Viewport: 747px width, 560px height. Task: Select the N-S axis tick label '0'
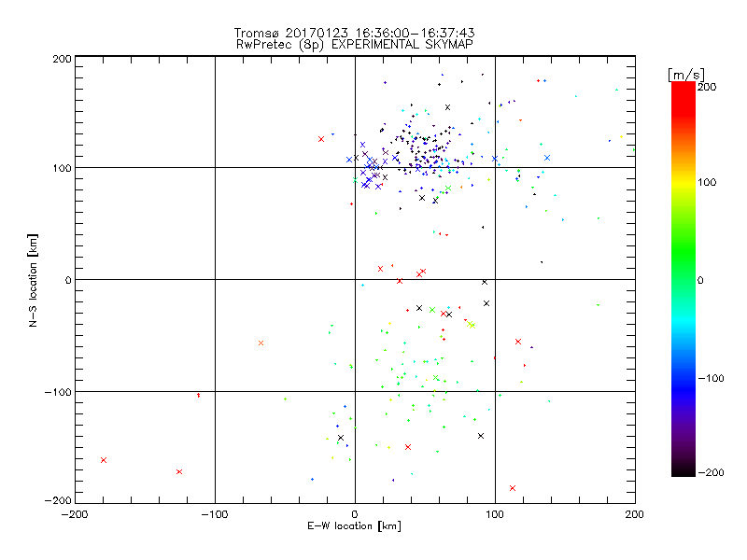68,280
